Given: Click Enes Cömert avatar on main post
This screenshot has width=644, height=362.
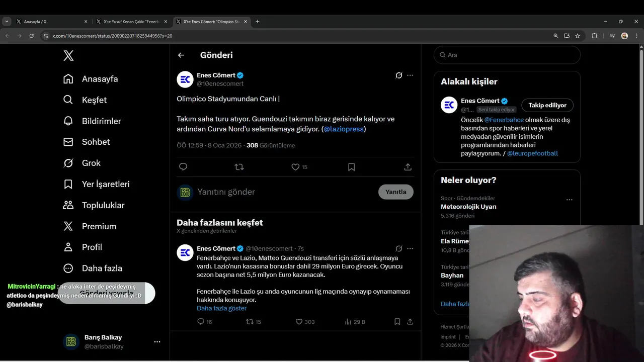Looking at the screenshot, I should tap(185, 79).
